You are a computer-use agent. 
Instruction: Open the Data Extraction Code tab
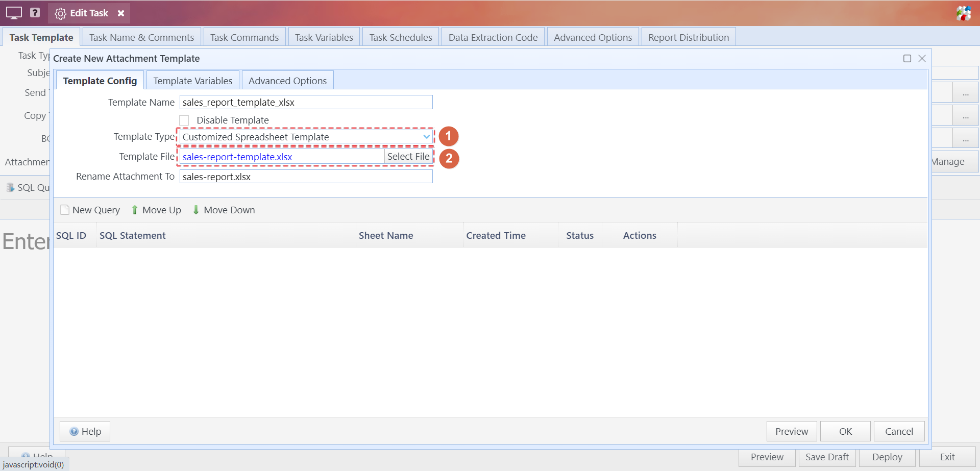(x=493, y=37)
